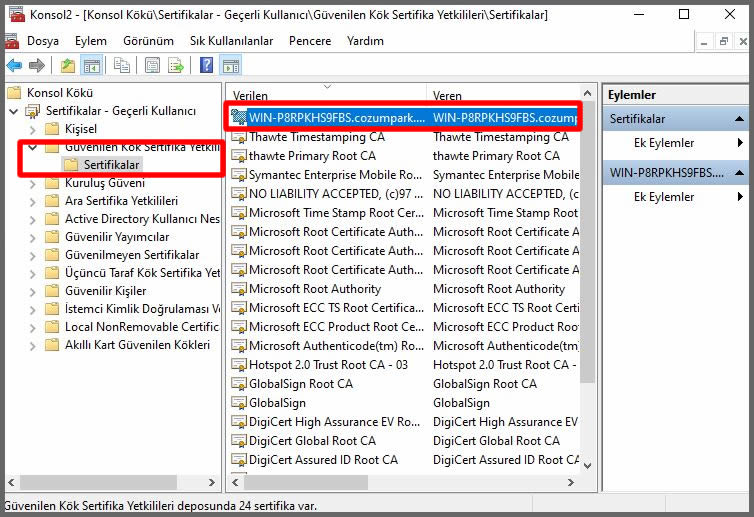Click the up one level folder icon
This screenshot has height=517, width=754.
[x=68, y=65]
